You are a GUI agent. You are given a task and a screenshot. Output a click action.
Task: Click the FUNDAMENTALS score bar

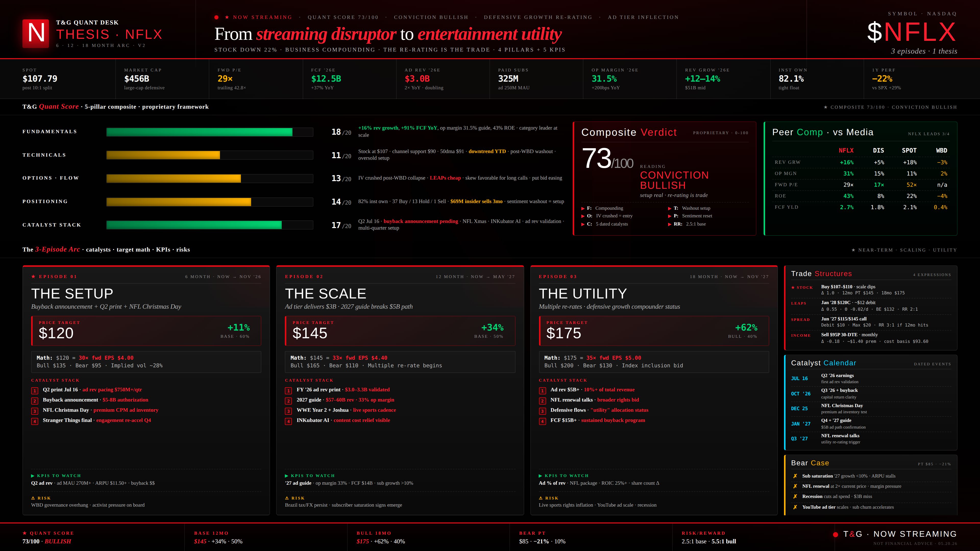[210, 132]
